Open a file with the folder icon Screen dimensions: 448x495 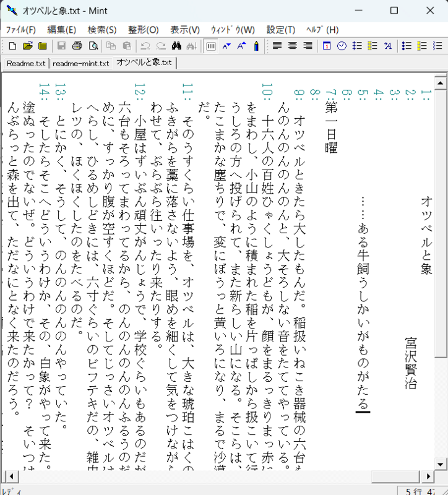pyautogui.click(x=28, y=46)
